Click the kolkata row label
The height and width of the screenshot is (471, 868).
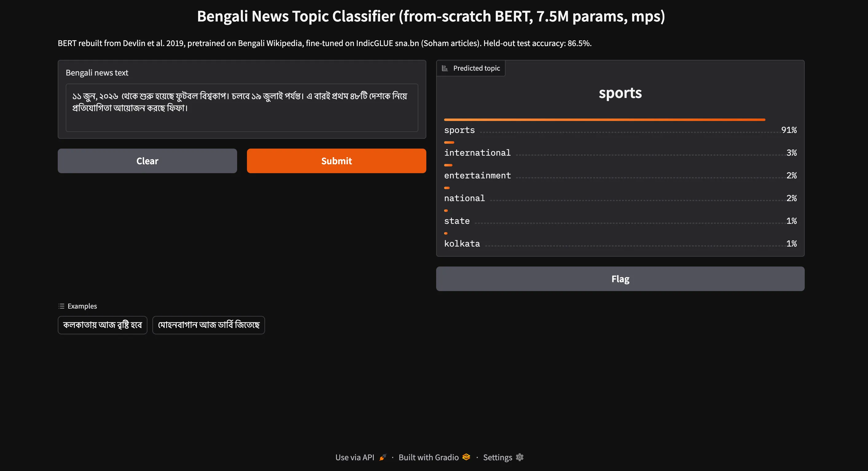click(x=462, y=243)
